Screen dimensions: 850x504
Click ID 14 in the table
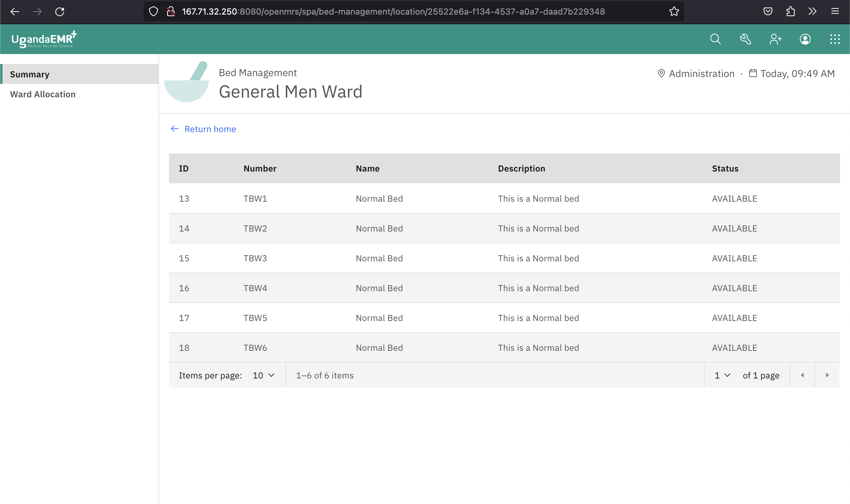[x=184, y=229]
